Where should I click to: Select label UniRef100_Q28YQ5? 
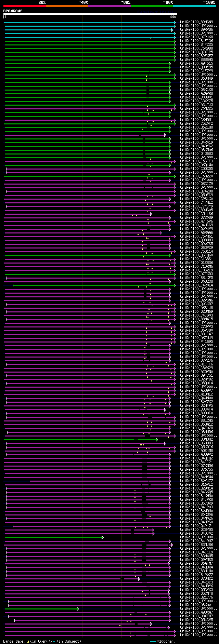coord(197,530)
